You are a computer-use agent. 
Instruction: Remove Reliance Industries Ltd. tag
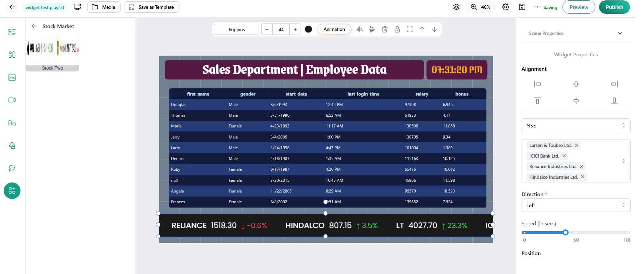pos(582,166)
